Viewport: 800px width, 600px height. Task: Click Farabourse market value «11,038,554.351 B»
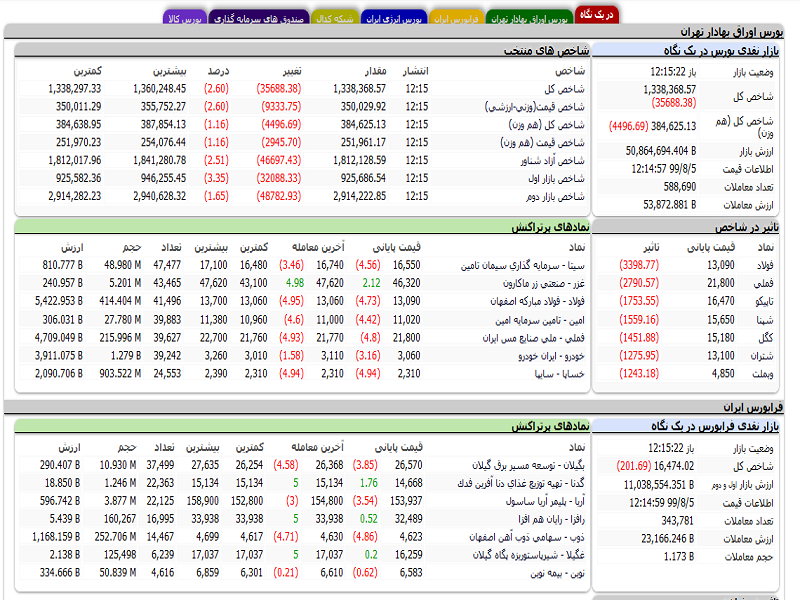point(659,484)
